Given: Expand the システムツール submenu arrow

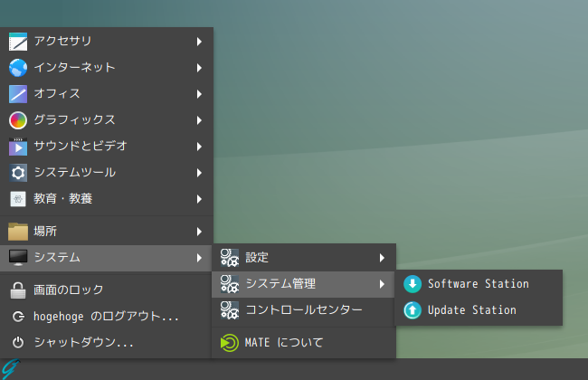Looking at the screenshot, I should point(199,173).
